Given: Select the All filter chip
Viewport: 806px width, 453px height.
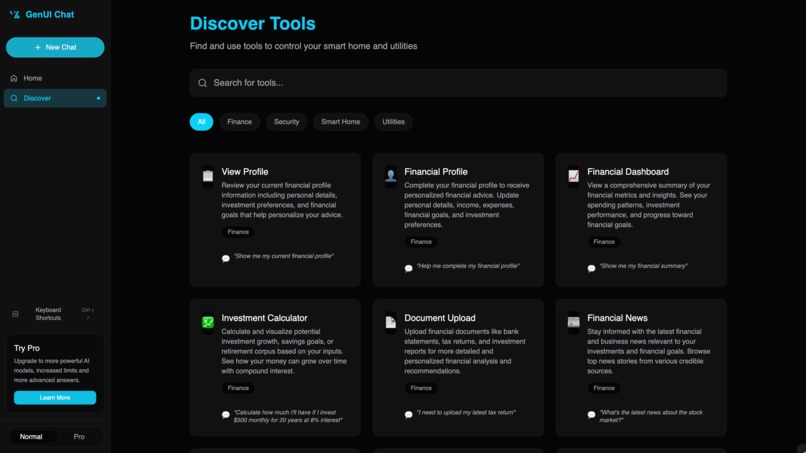Looking at the screenshot, I should coord(202,122).
